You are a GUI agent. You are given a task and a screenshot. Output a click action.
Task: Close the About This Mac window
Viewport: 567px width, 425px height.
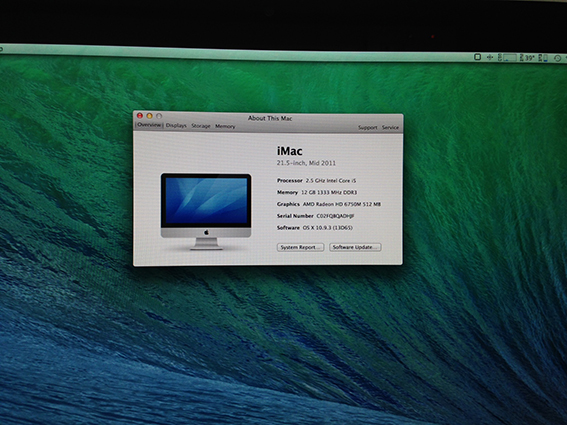tap(140, 116)
